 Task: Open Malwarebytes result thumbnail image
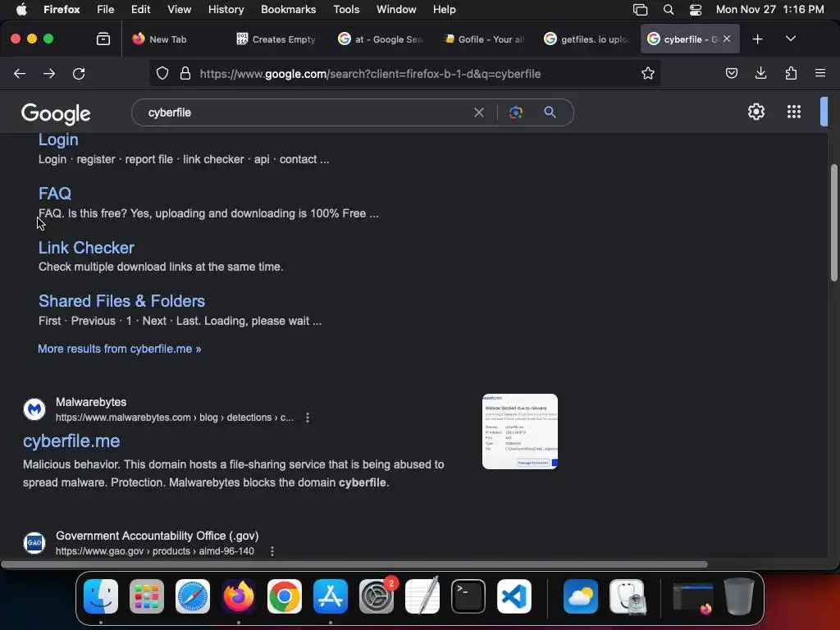point(519,431)
